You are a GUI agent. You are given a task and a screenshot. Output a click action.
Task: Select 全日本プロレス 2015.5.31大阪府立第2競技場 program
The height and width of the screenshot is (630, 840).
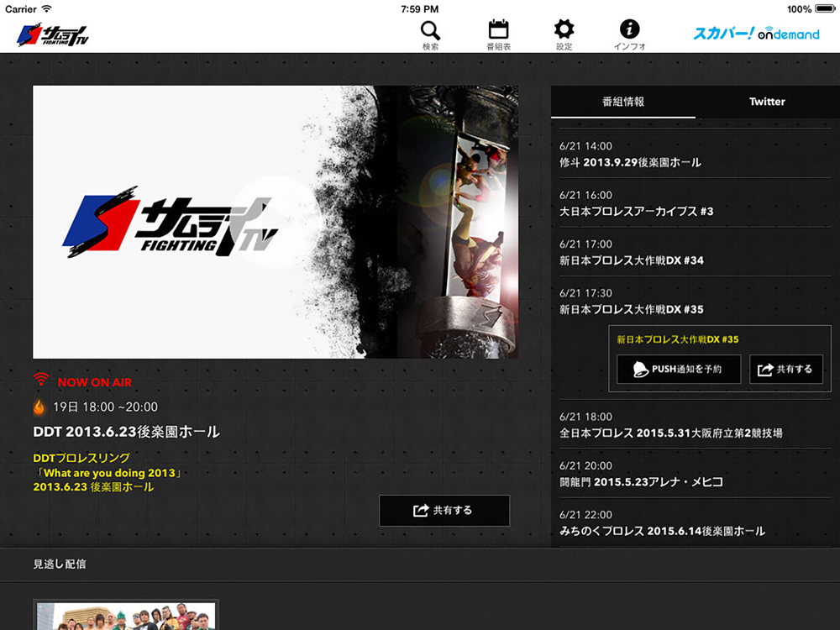click(696, 425)
